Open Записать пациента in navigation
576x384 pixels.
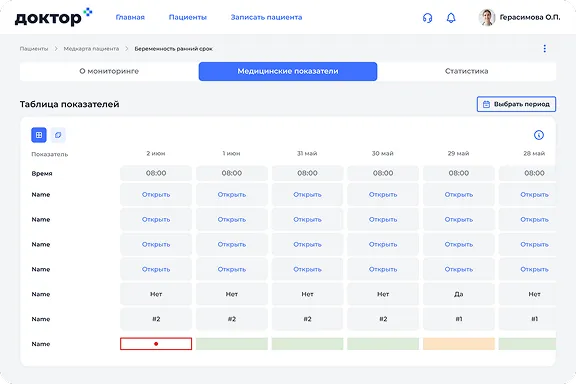pos(266,17)
